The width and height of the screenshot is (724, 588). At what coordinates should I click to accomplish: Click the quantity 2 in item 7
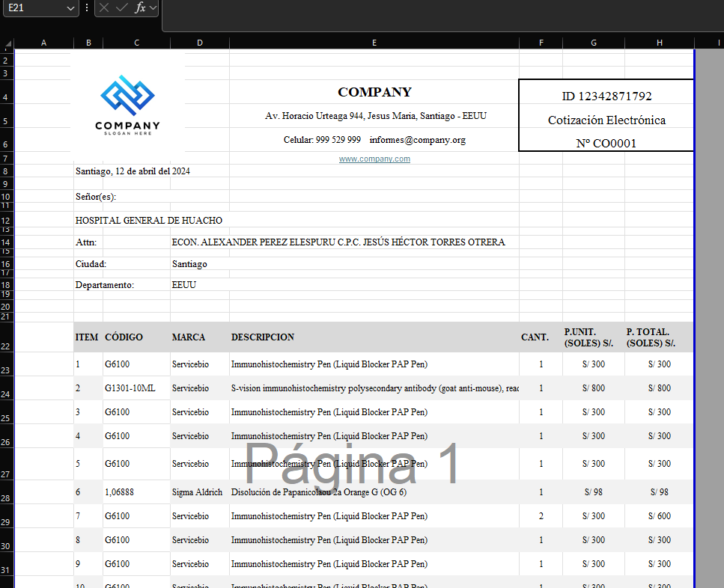pyautogui.click(x=541, y=516)
